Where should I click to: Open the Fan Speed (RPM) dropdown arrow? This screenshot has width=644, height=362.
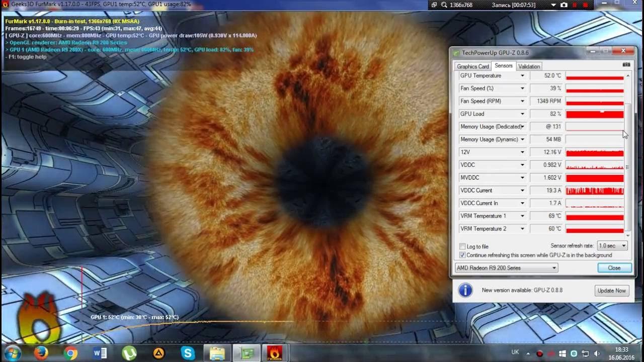(x=522, y=101)
